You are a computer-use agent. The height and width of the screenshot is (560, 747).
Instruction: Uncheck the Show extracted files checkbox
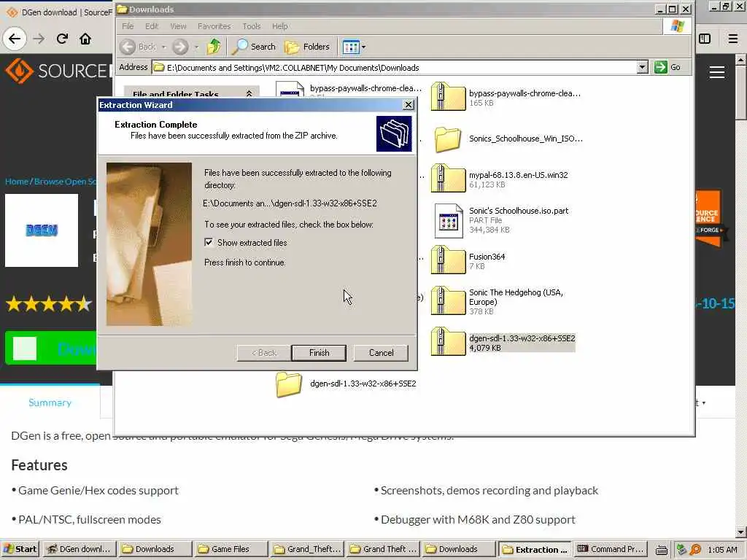(x=209, y=242)
